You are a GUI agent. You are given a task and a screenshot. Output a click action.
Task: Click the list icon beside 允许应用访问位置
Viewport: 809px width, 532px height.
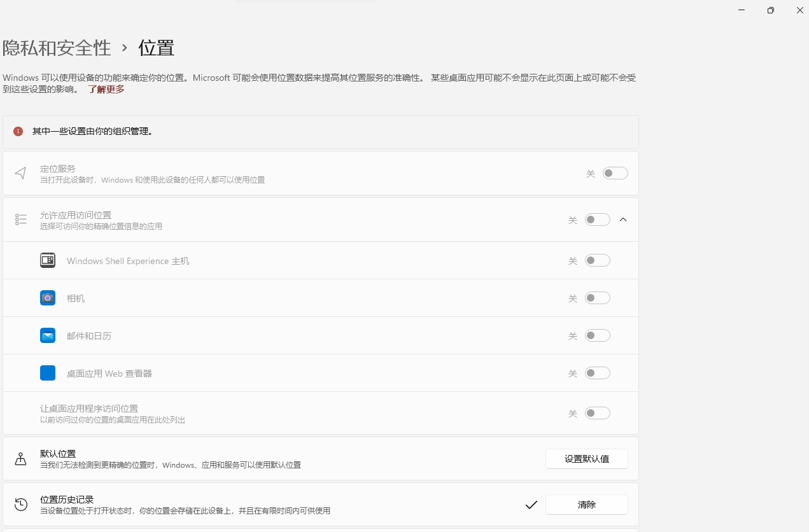click(x=21, y=220)
